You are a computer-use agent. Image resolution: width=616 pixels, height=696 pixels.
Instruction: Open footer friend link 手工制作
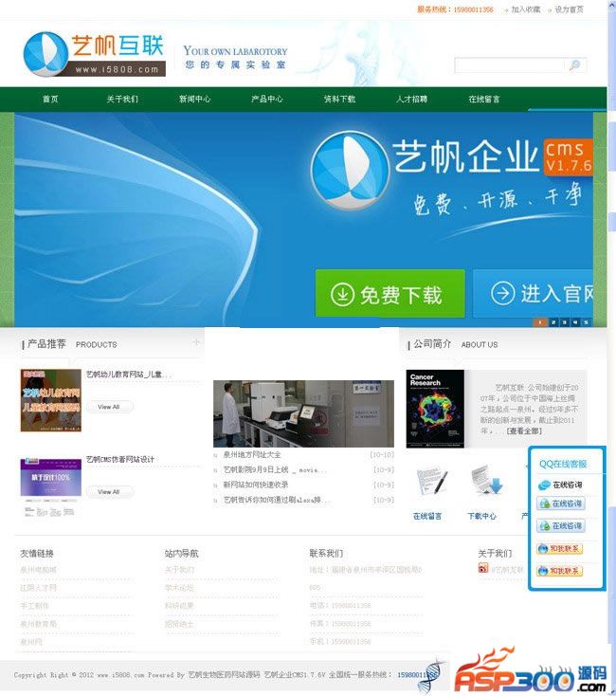[35, 606]
